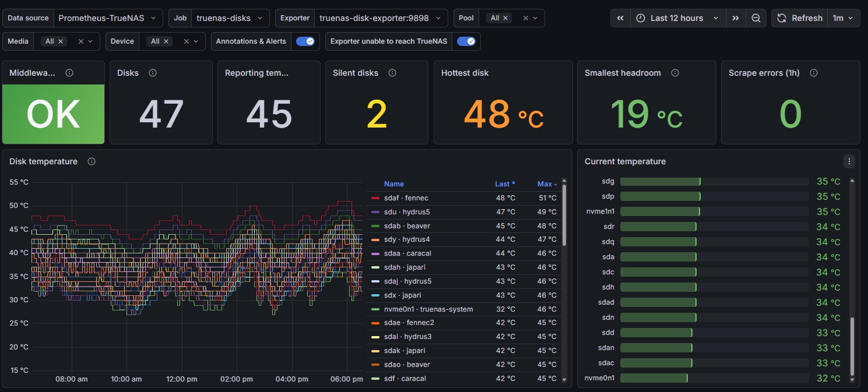Sort the legend by Name column
Screen dimensions: 868x392
394,184
